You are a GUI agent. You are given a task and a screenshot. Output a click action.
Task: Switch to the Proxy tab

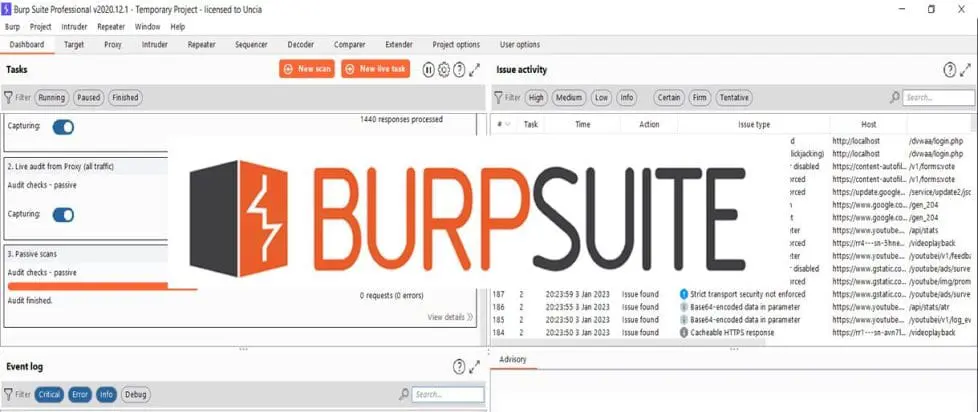pyautogui.click(x=112, y=45)
